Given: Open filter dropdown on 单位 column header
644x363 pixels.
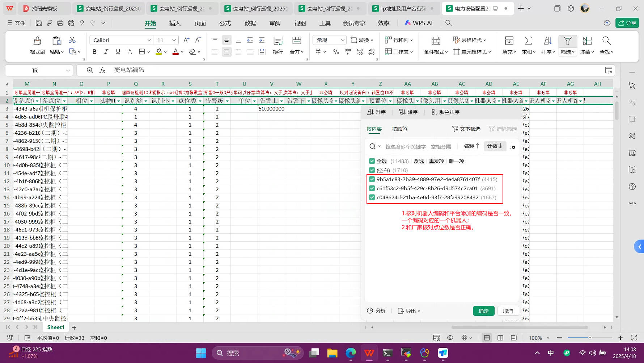Looking at the screenshot, I should tap(254, 101).
